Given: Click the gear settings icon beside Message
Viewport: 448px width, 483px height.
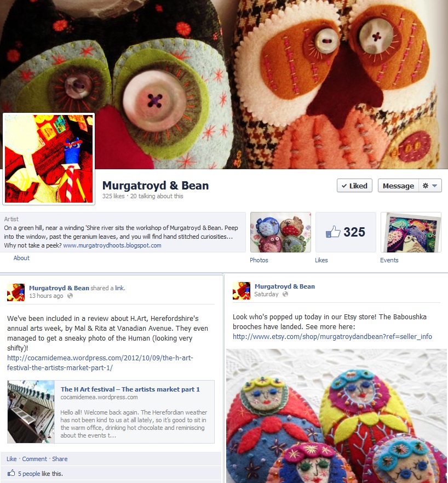Looking at the screenshot, I should click(426, 186).
